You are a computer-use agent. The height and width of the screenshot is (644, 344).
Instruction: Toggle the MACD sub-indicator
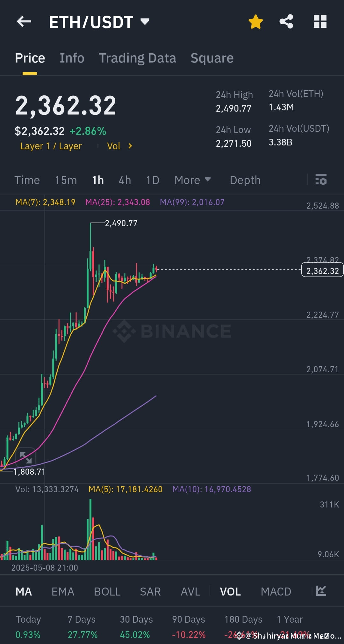tap(276, 592)
